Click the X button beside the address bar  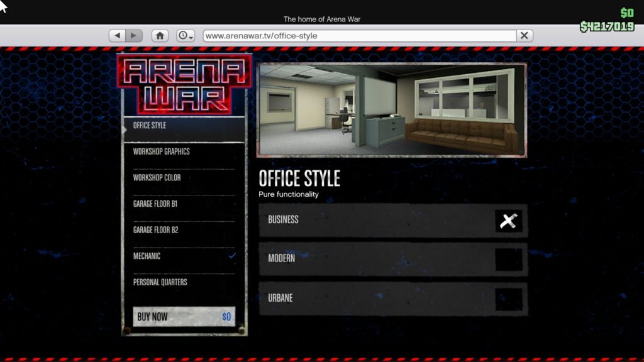[x=525, y=36]
